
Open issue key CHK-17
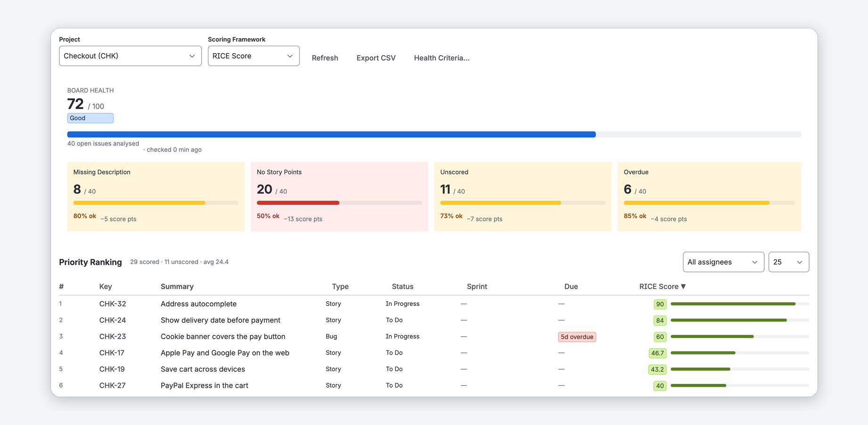click(x=112, y=353)
